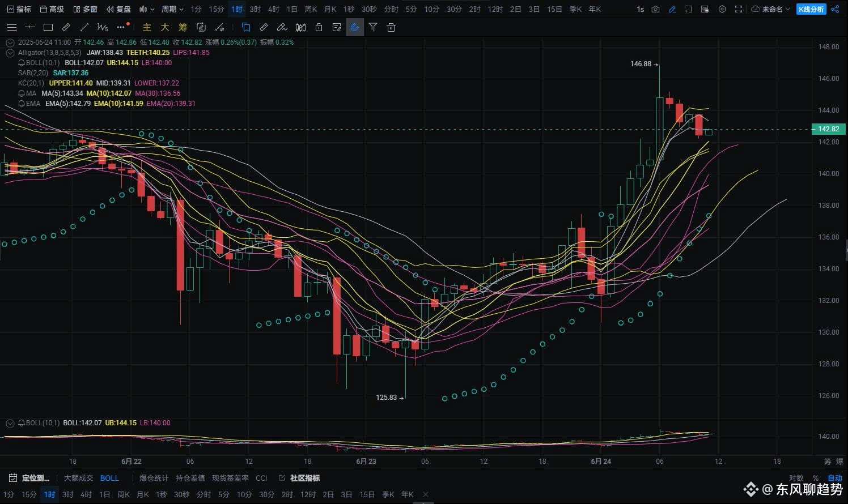The image size is (848, 504).
Task: Switch price axis to % percentage scale
Action: click(816, 478)
